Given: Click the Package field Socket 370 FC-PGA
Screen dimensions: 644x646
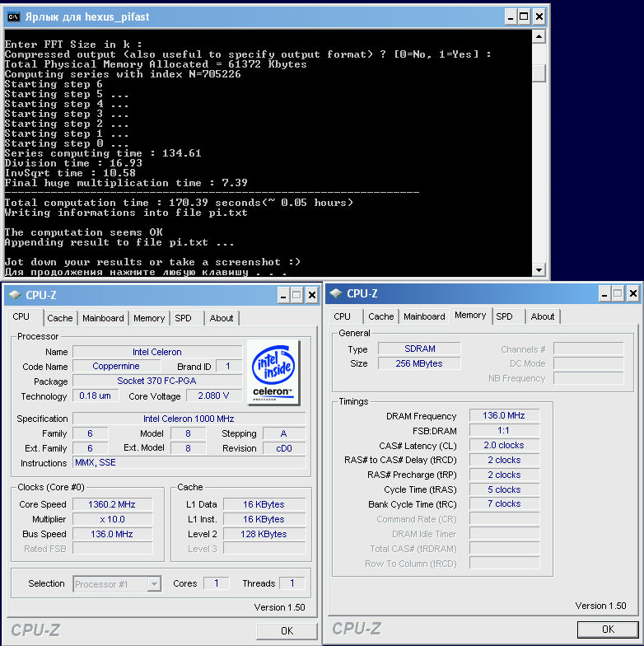Looking at the screenshot, I should 157,381.
